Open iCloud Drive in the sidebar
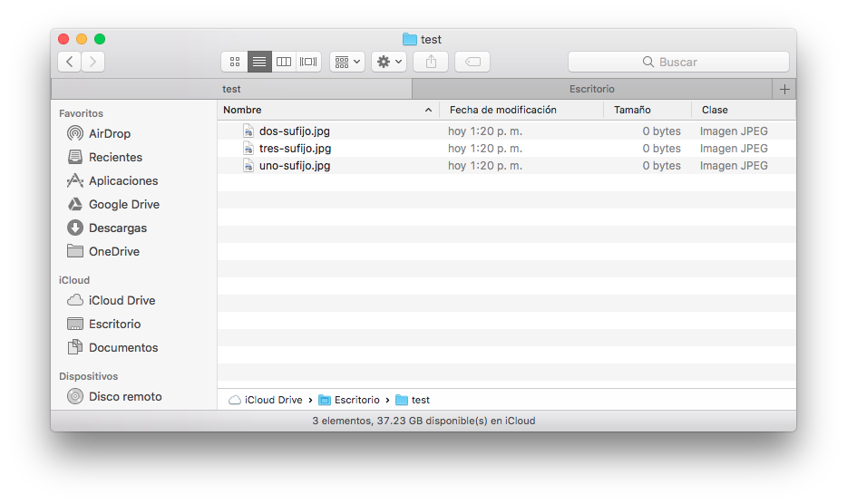 click(112, 300)
